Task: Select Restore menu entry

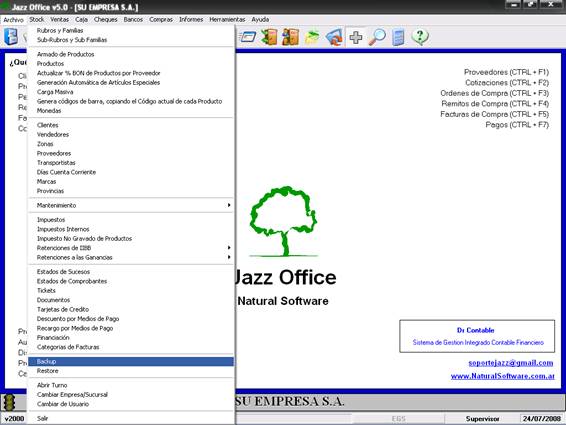Action: point(131,371)
